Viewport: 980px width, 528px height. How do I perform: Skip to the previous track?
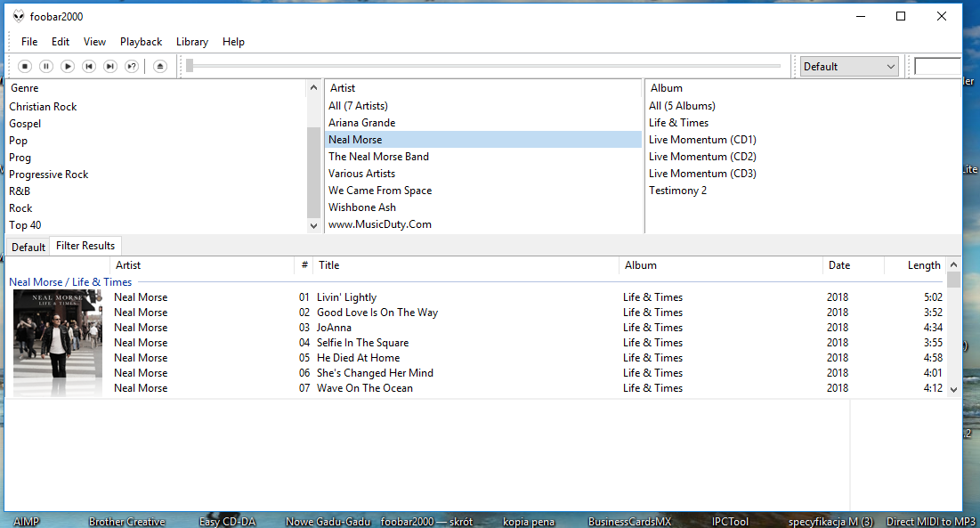(89, 66)
